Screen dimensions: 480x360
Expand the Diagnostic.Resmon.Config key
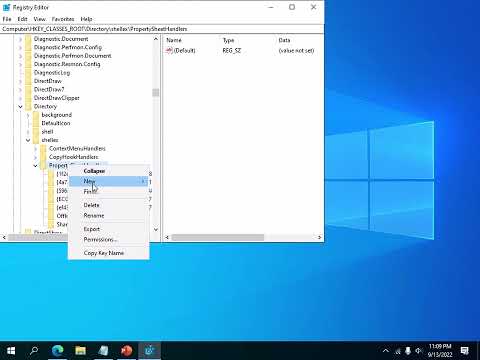(20, 64)
